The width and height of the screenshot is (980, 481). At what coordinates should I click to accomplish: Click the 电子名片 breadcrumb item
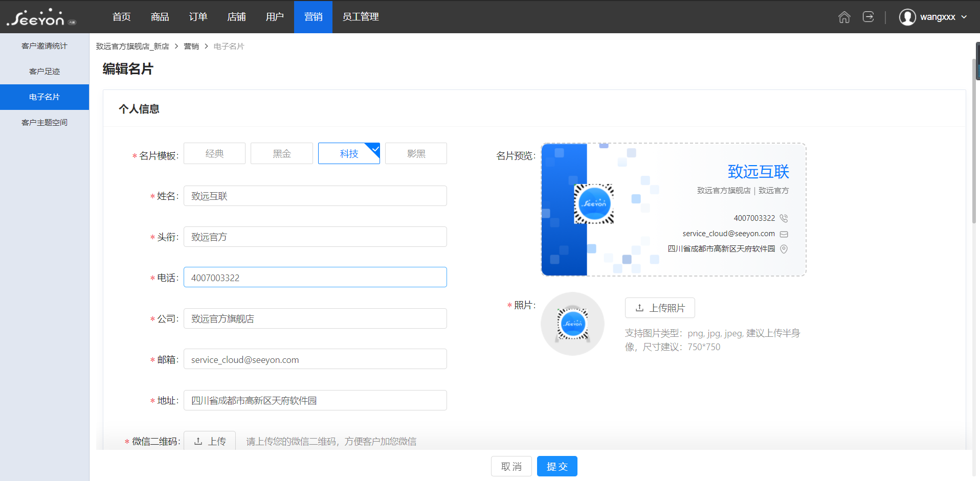tap(229, 47)
